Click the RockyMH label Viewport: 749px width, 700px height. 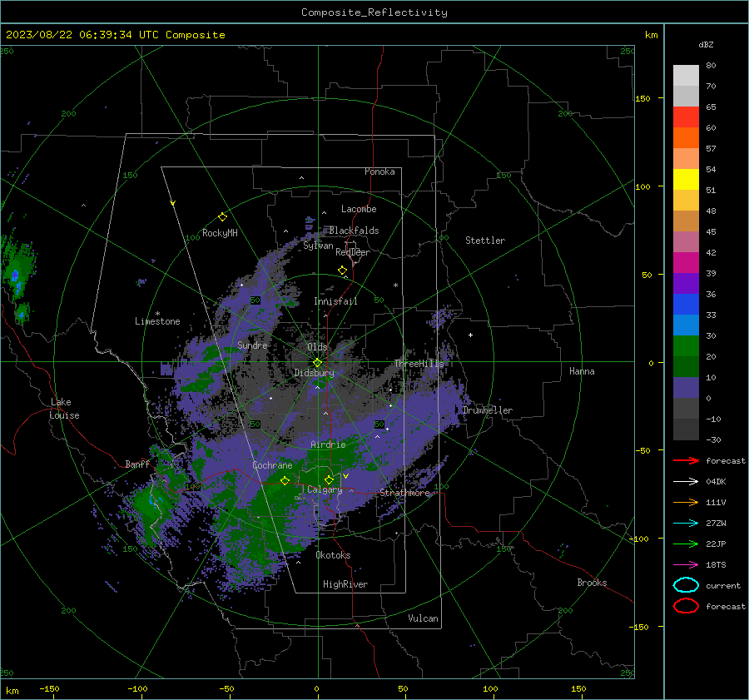point(220,233)
